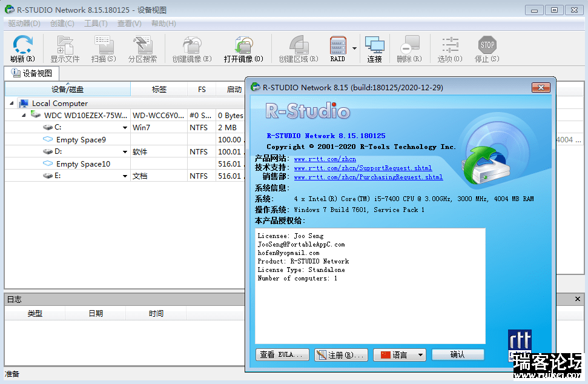Viewport: 588px width, 384px height.
Task: Click the Stop (停止) toolbar icon
Action: 487,45
